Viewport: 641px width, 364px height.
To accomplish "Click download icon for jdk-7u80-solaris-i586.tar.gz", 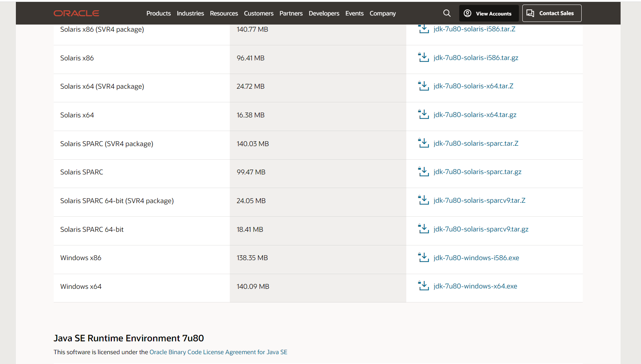I will tap(423, 57).
